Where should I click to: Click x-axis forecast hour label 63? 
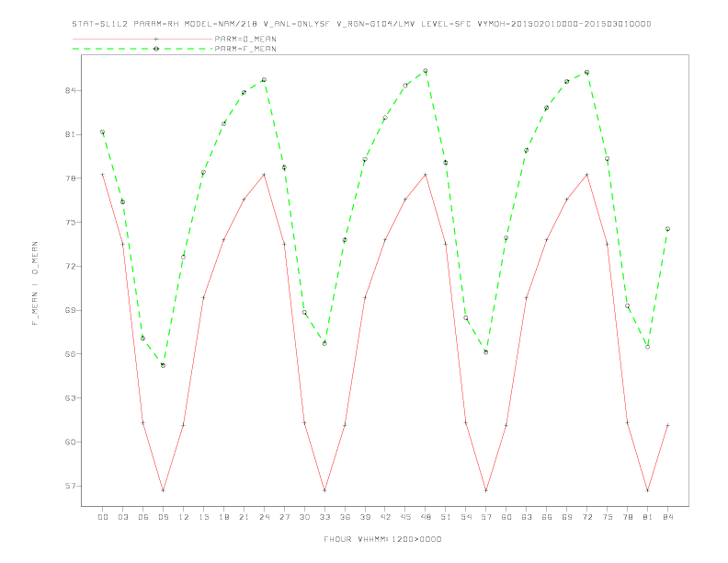click(527, 517)
